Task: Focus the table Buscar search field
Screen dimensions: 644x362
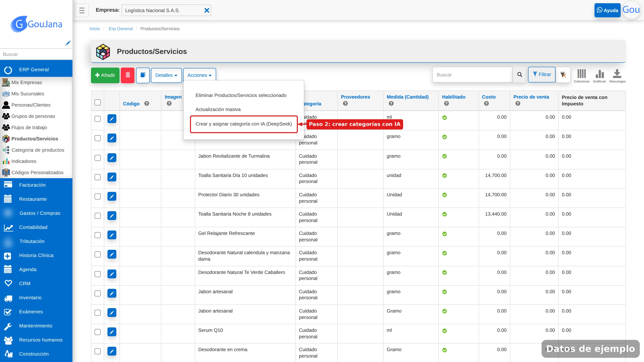Action: click(472, 74)
